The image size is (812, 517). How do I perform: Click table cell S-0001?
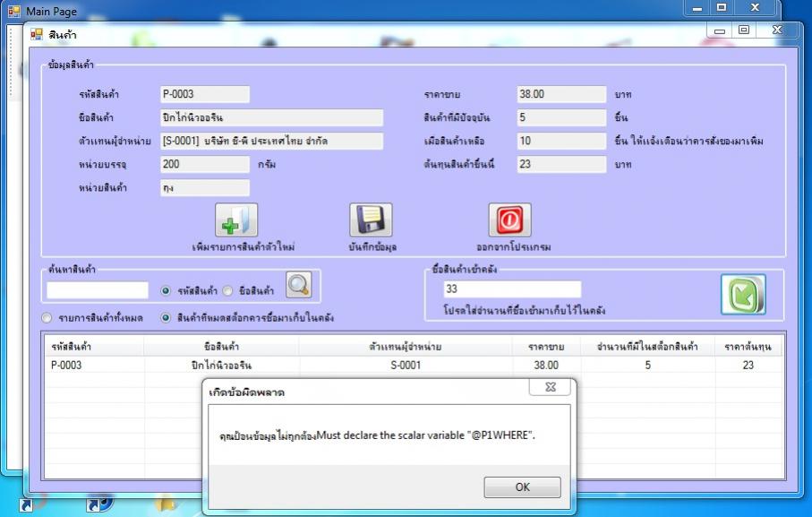pos(406,366)
